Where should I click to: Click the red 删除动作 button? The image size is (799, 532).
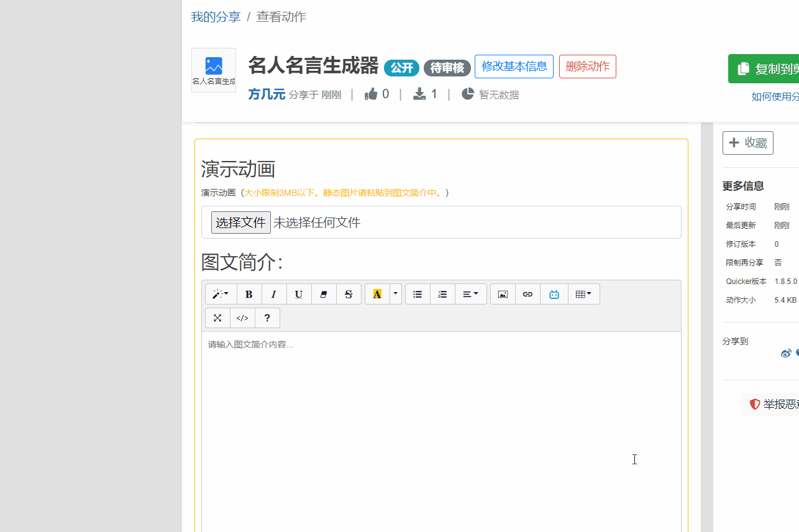pyautogui.click(x=588, y=66)
